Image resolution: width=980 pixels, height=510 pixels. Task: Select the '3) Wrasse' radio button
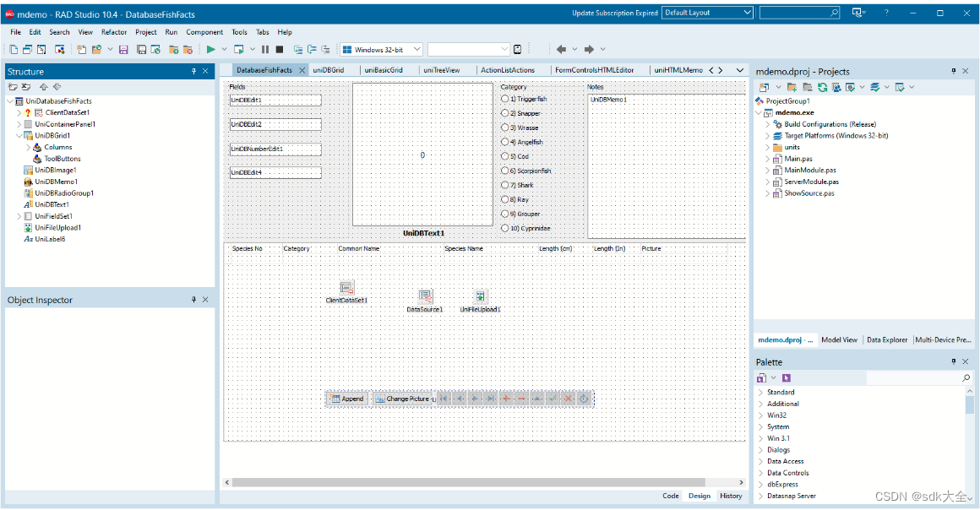point(505,127)
